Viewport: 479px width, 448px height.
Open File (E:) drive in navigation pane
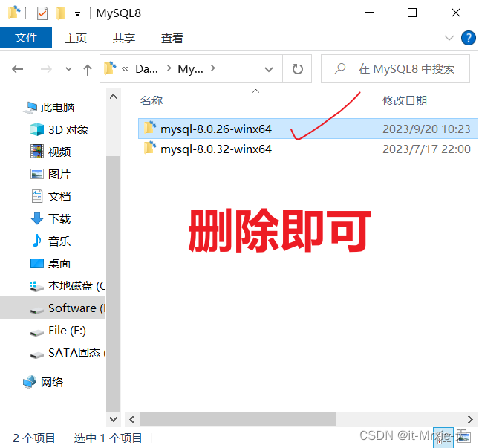[x=58, y=331]
